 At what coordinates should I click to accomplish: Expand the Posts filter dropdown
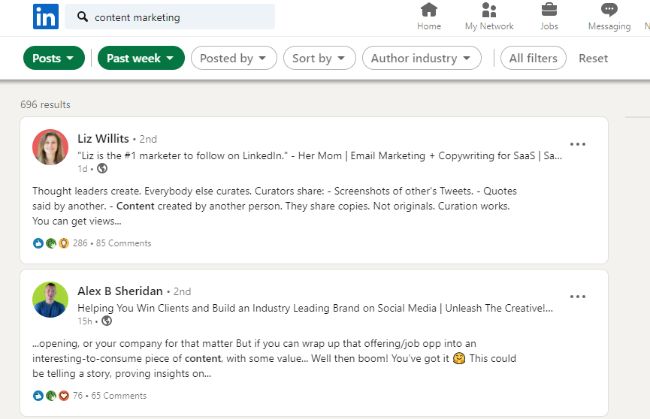(54, 58)
